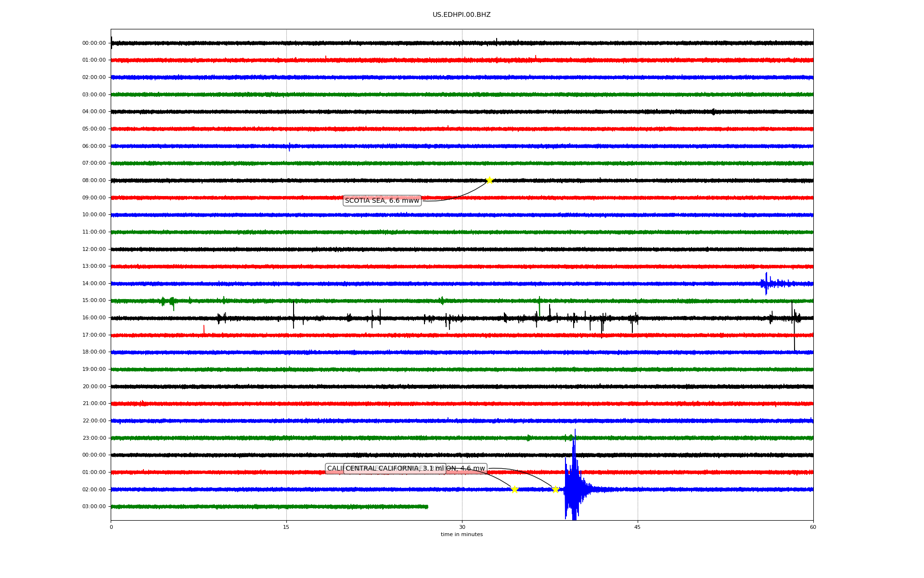This screenshot has width=924, height=578.
Task: Click the plot title US.EDHPI.00.BHZ
Action: (x=462, y=15)
